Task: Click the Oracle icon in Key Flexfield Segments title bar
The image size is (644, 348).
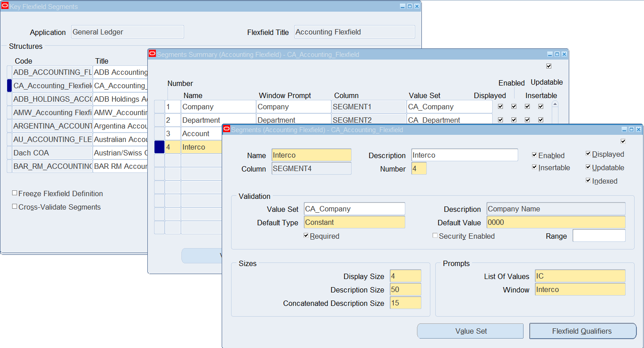Action: [5, 6]
